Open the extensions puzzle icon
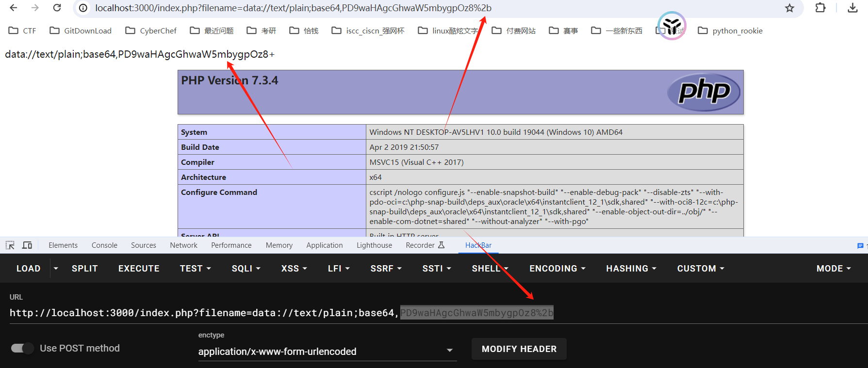The image size is (868, 368). click(x=820, y=8)
